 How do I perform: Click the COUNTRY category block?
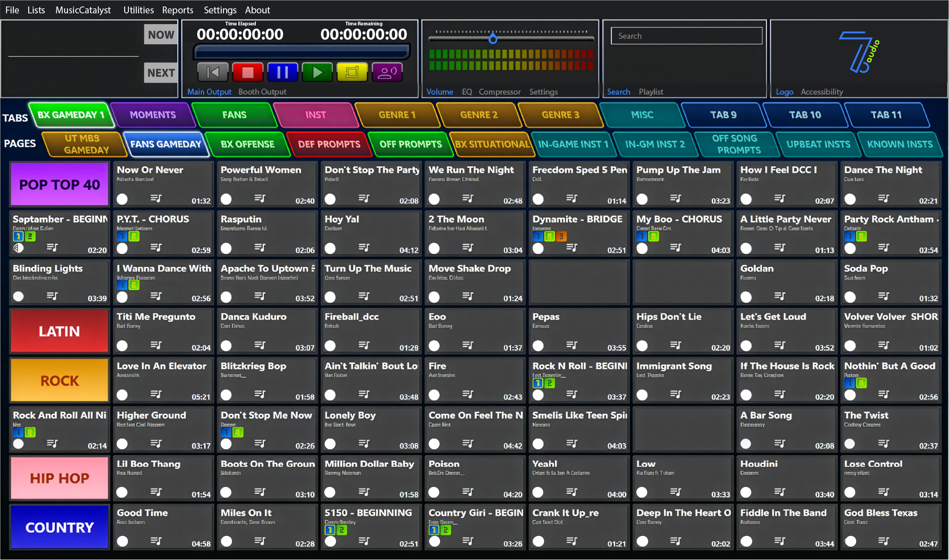[60, 527]
